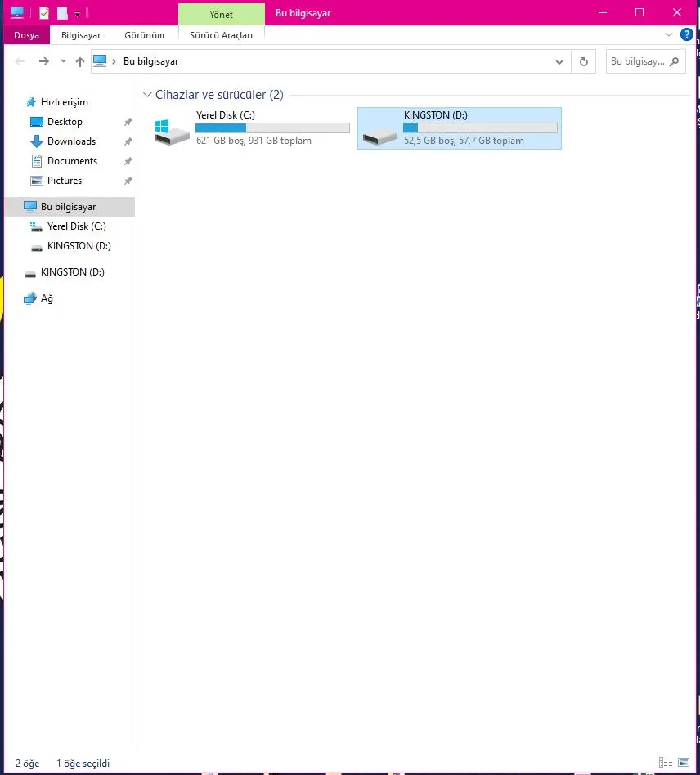Open the Sürücü Araçları tab
Screen dimensions: 700x775
click(x=221, y=35)
